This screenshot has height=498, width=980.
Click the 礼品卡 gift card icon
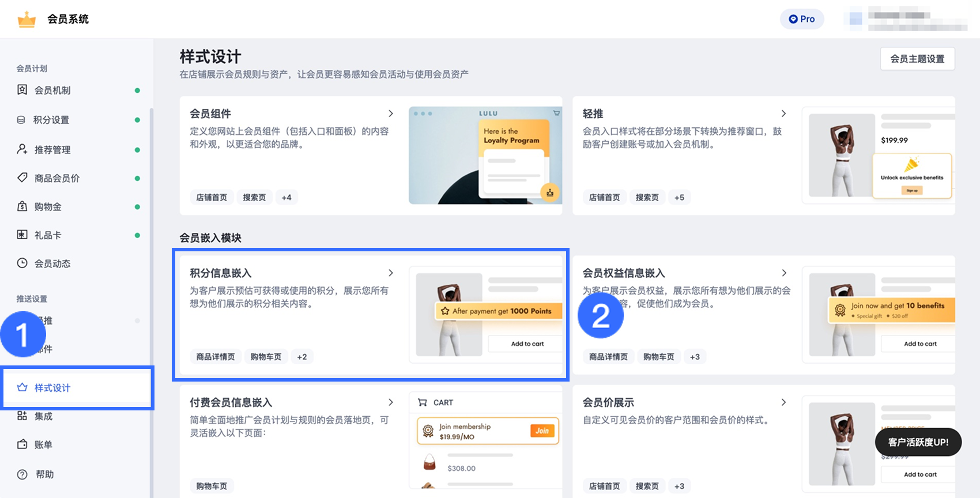point(22,235)
